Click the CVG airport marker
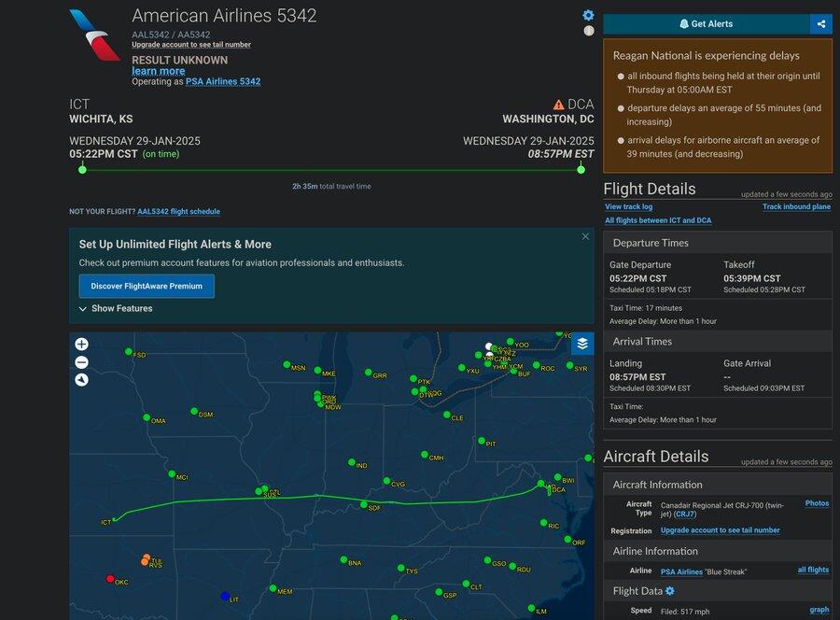The width and height of the screenshot is (840, 620). (386, 481)
